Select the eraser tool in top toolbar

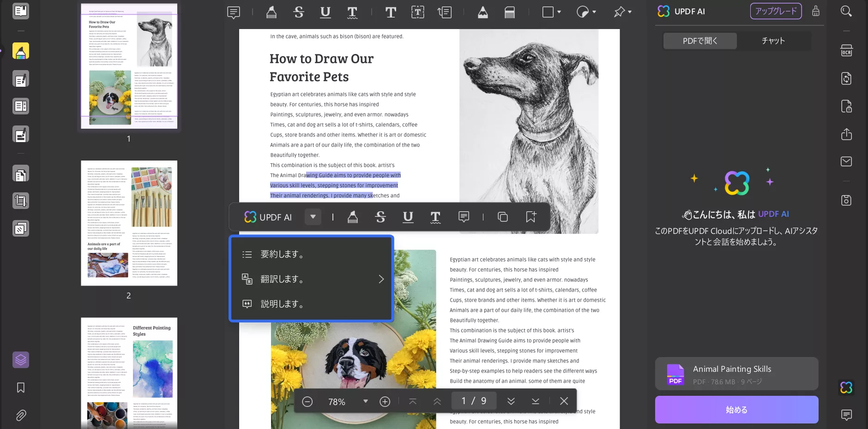click(510, 12)
